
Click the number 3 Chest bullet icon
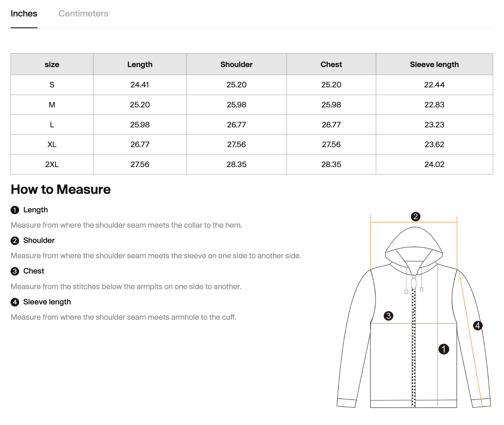tap(15, 271)
